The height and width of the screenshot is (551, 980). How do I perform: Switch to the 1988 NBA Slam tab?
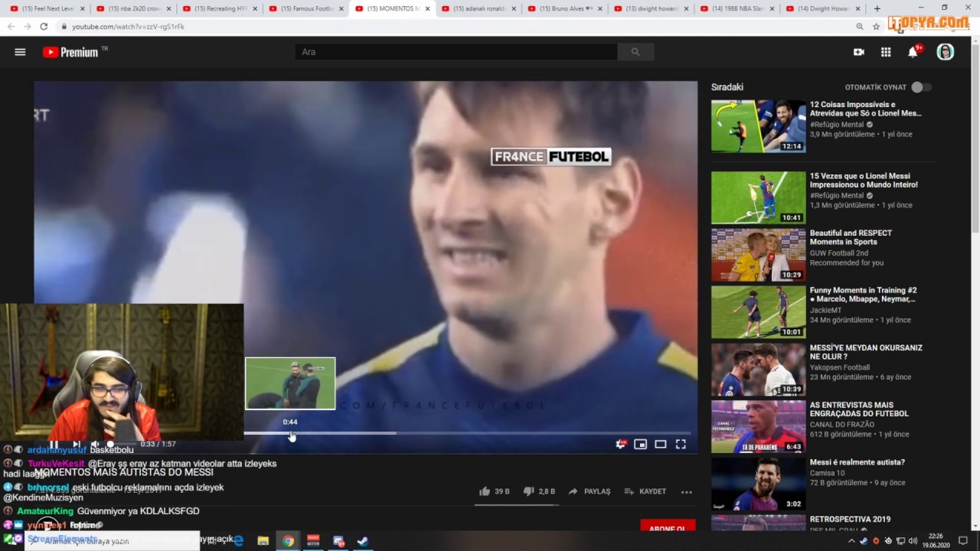pyautogui.click(x=737, y=8)
